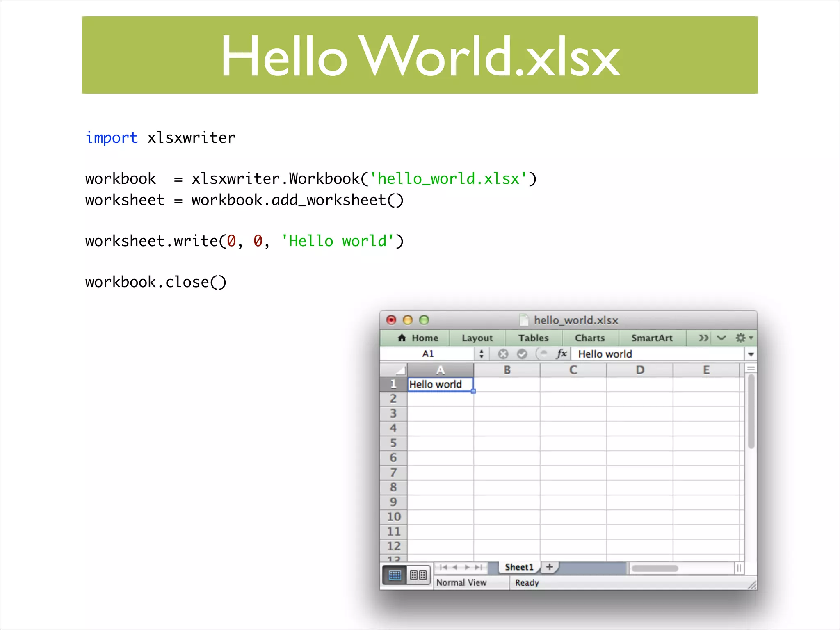The width and height of the screenshot is (840, 630).
Task: Click the Name Box showing A1
Action: 428,354
